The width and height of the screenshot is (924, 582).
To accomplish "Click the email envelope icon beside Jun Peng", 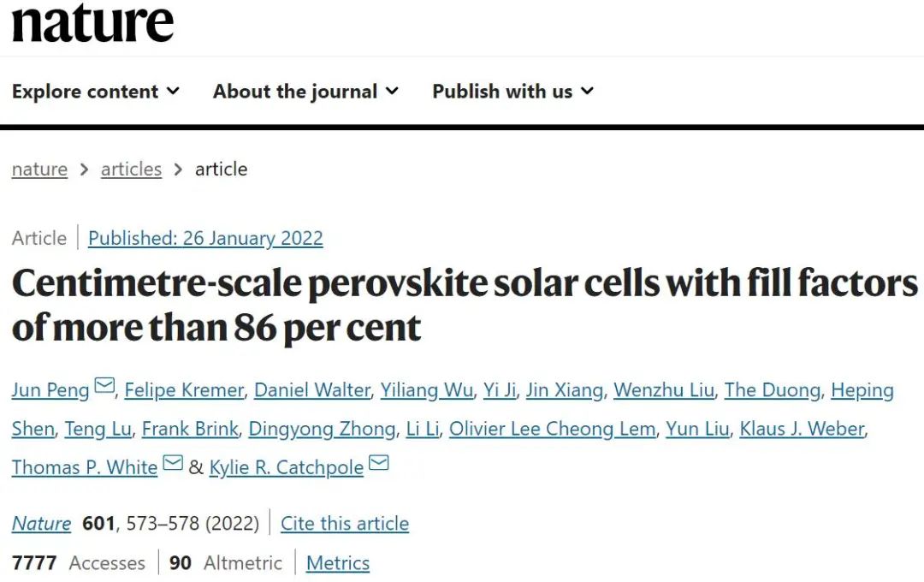I will coord(104,386).
